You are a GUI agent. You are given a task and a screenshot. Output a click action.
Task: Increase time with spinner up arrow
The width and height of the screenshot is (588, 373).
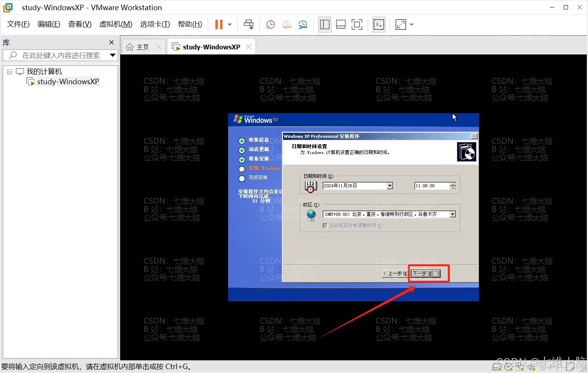point(453,184)
